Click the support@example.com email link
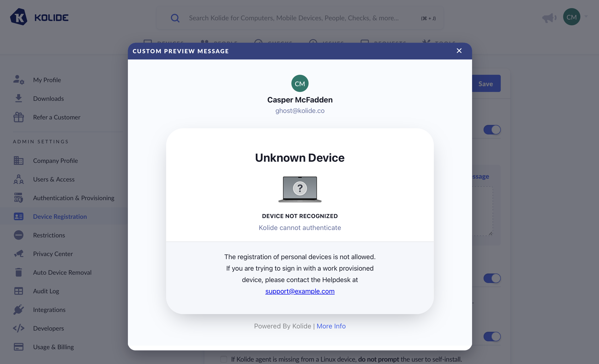 (x=299, y=291)
